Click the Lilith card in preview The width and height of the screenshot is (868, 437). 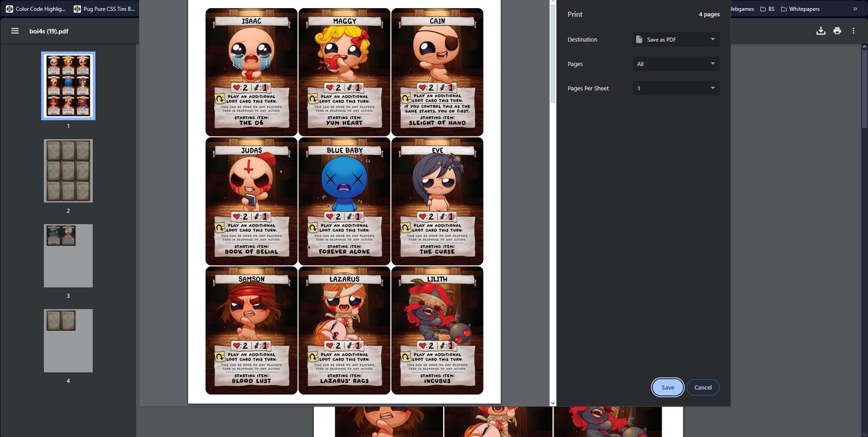[x=437, y=330]
